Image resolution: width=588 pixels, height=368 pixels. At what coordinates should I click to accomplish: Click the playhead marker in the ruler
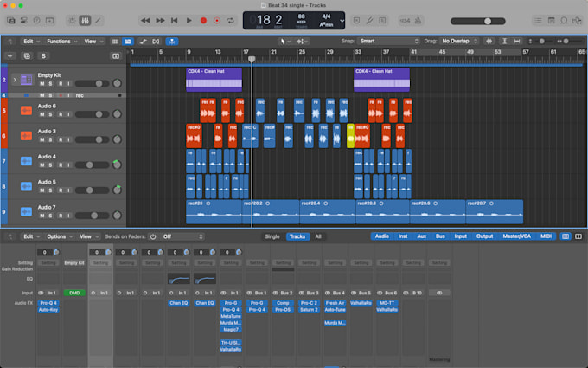pyautogui.click(x=252, y=60)
